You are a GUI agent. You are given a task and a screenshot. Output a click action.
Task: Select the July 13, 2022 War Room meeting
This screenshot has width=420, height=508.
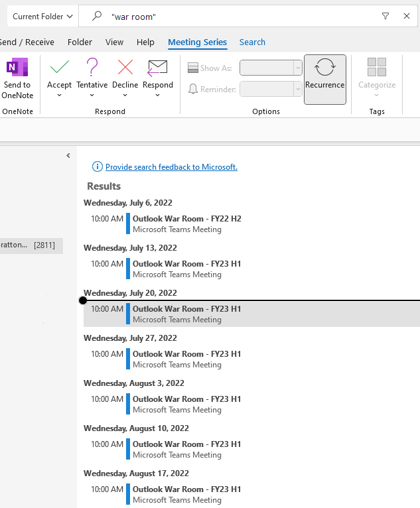[251, 269]
